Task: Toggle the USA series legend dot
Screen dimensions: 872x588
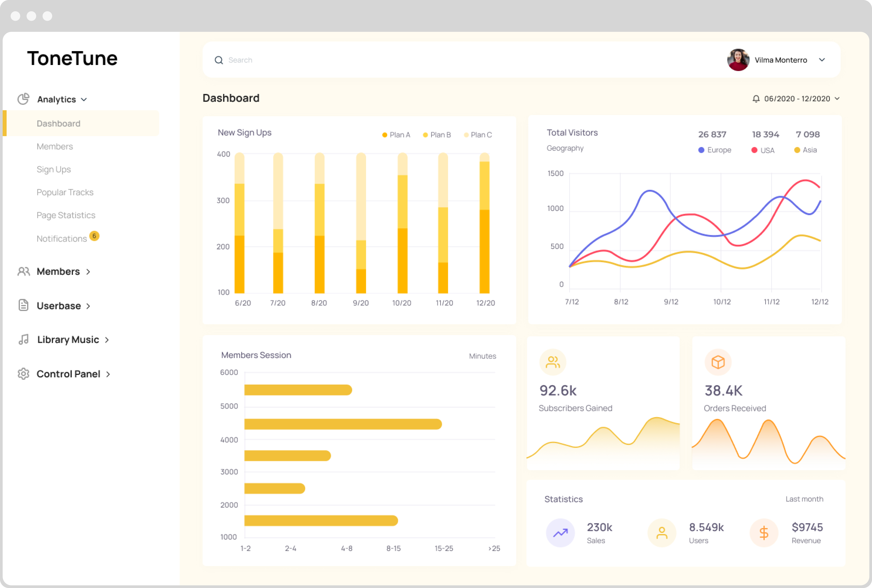Action: (x=754, y=150)
